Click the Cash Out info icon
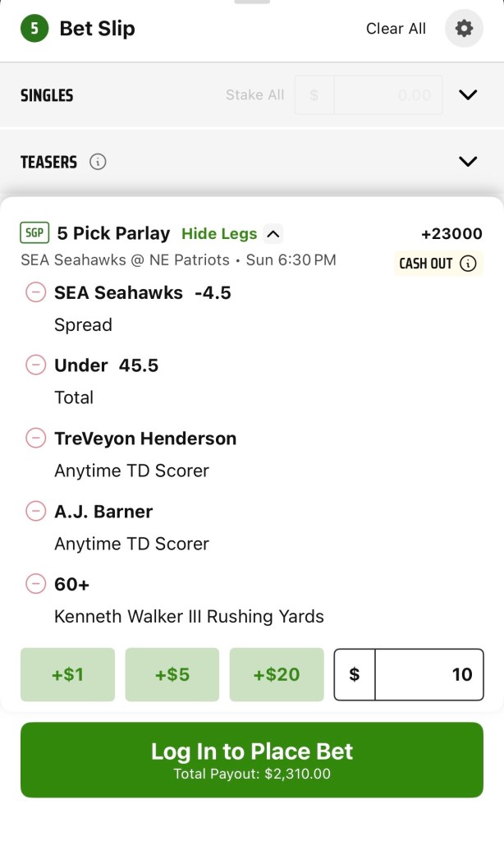Image resolution: width=504 pixels, height=841 pixels. coord(469,264)
